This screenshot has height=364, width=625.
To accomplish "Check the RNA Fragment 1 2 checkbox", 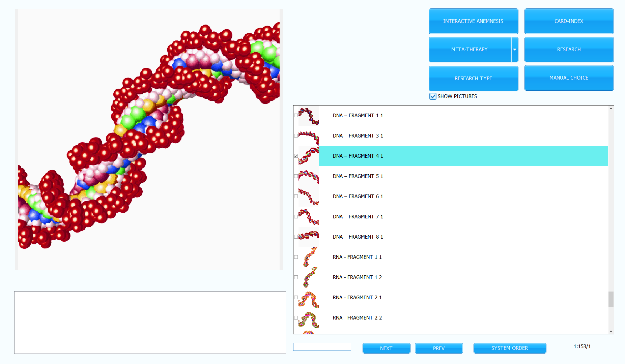I will coord(296,277).
